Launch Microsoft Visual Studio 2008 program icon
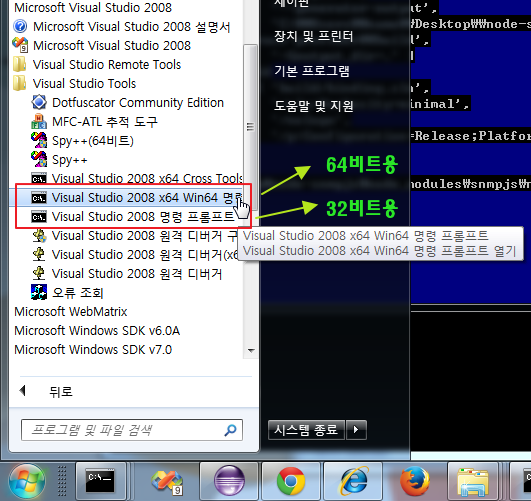 (20, 45)
